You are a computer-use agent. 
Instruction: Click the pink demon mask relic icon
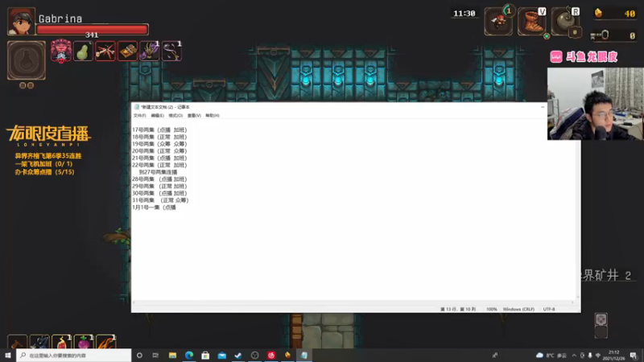click(x=61, y=51)
